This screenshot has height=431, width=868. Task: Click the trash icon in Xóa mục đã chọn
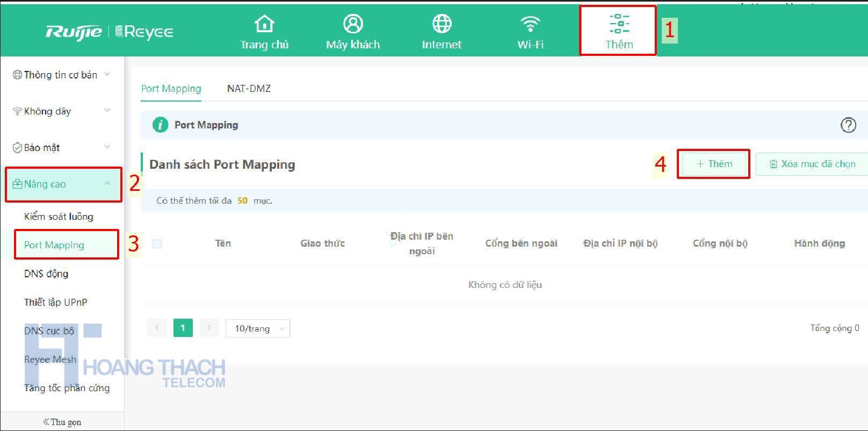(x=773, y=164)
